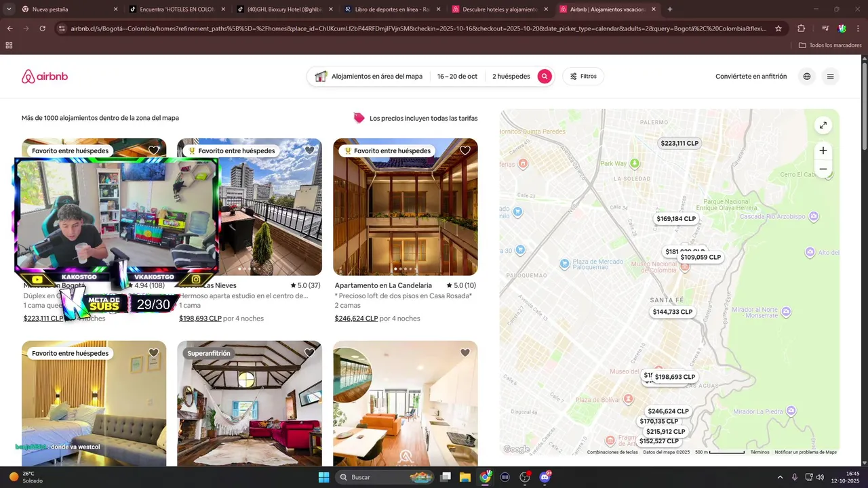Open the Filtros filter panel
The image size is (868, 488).
tap(583, 77)
